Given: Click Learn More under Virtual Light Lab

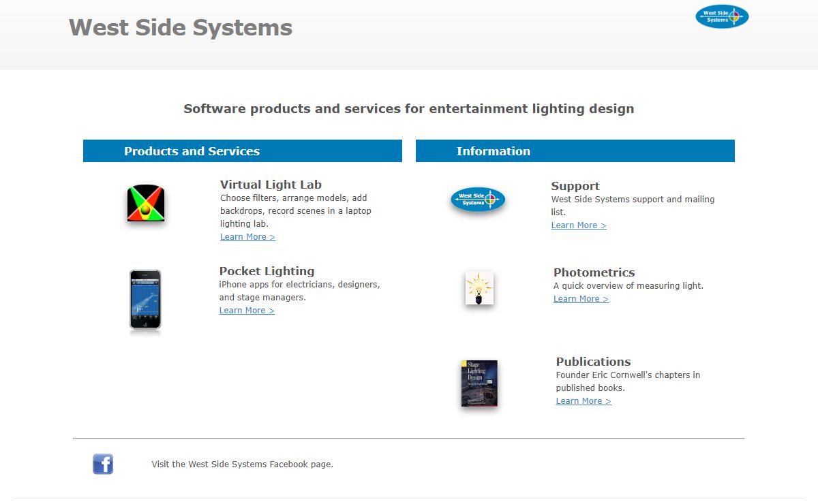Looking at the screenshot, I should coord(247,237).
